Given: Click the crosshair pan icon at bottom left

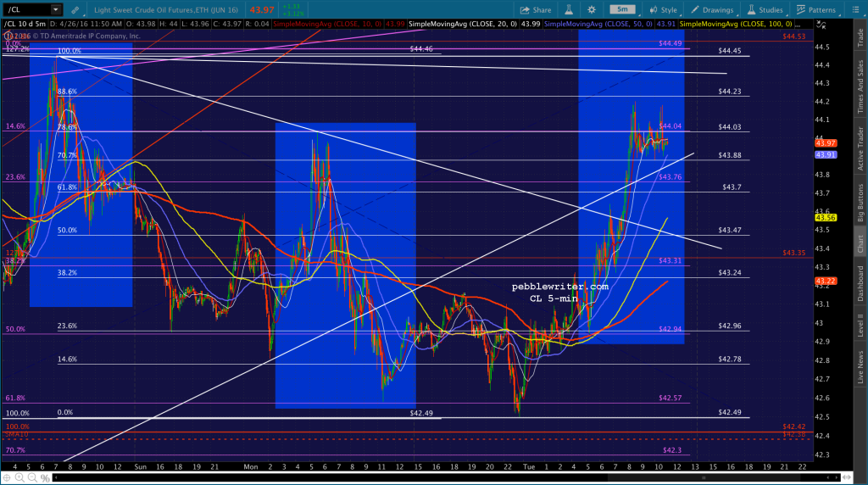Looking at the screenshot, I should click(x=7, y=478).
